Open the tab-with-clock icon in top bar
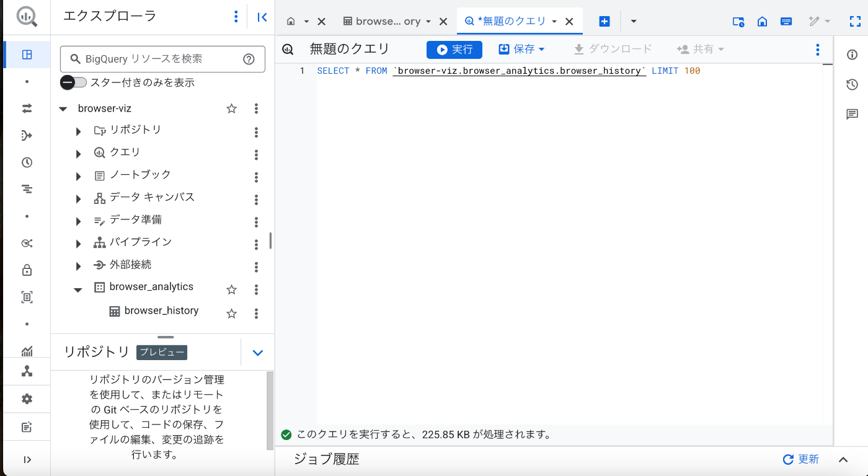Screen dimensions: 868x476 click(738, 21)
